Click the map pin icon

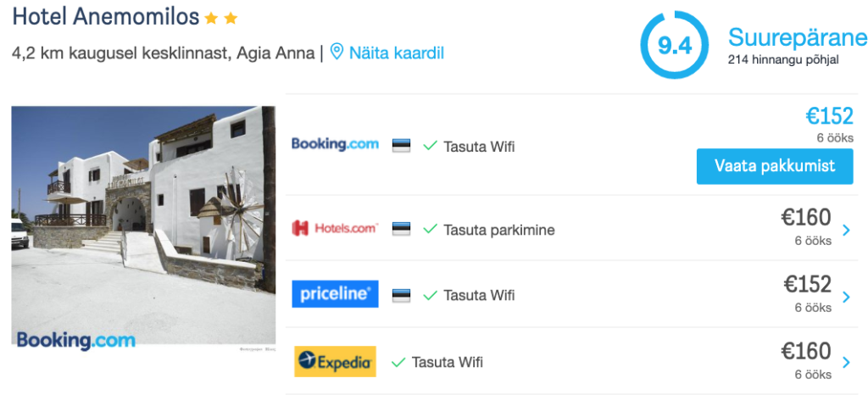pos(337,53)
